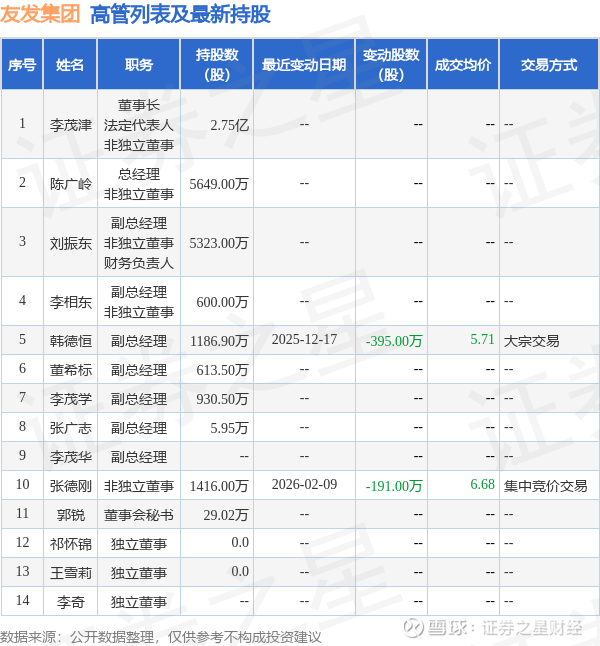Click the 序号 column header

click(22, 65)
